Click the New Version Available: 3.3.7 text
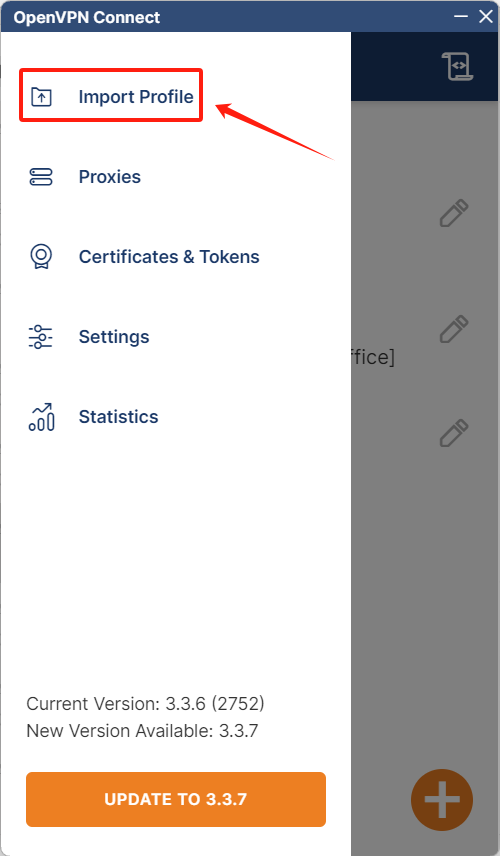Image resolution: width=500 pixels, height=856 pixels. pyautogui.click(x=142, y=730)
